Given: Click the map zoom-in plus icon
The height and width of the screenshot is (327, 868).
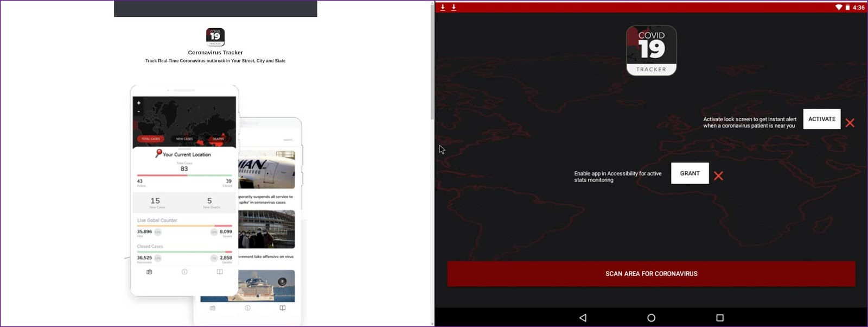Looking at the screenshot, I should click(139, 103).
